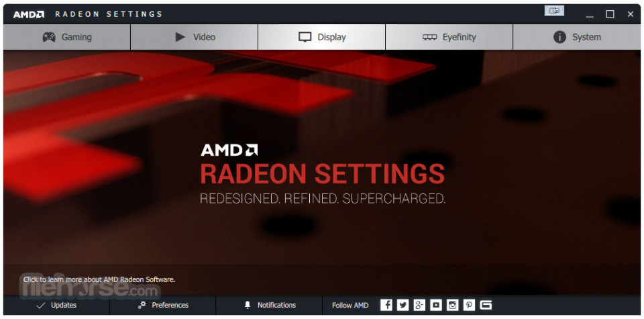Click the Facebook icon next to Follow AMD

pos(386,305)
